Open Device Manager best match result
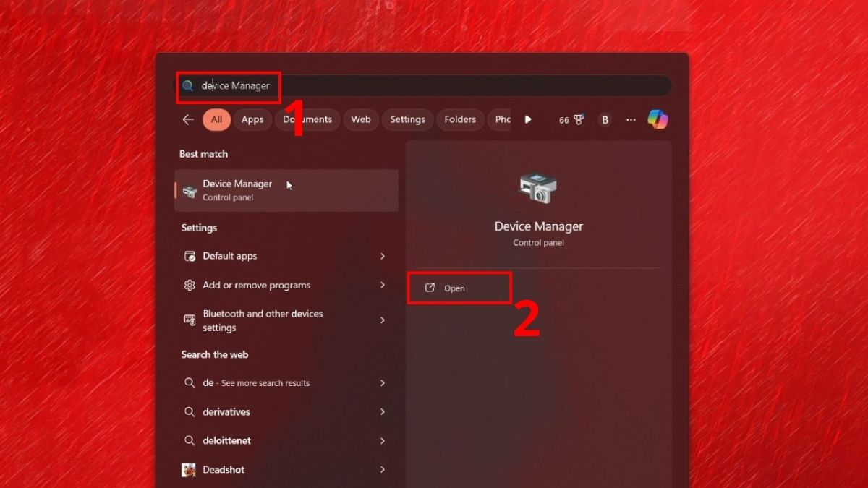This screenshot has height=488, width=868. click(x=286, y=191)
